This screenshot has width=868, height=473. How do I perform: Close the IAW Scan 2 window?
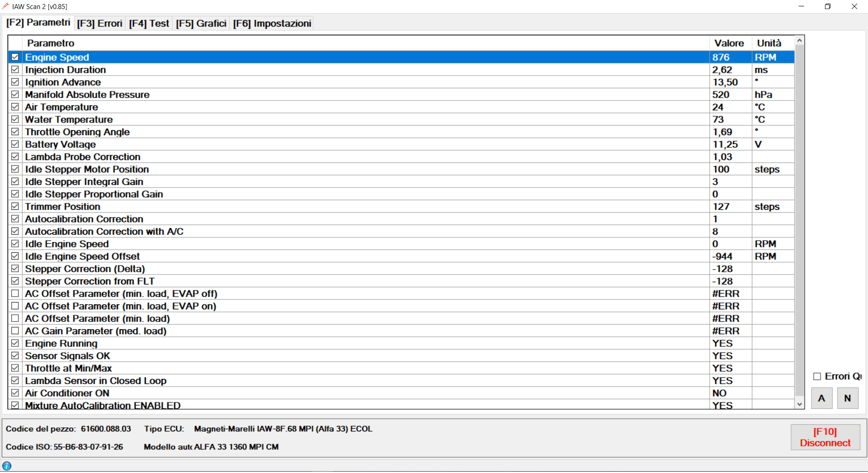854,6
